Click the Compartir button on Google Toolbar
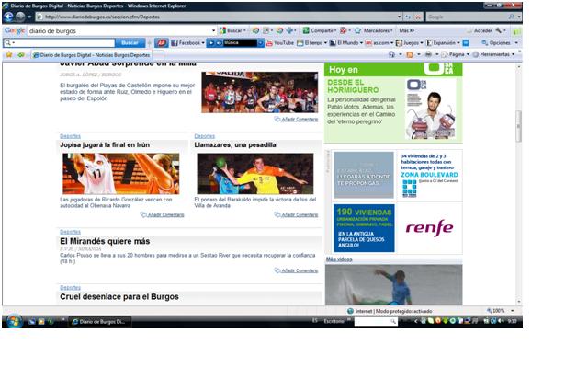The width and height of the screenshot is (588, 368). [x=318, y=30]
